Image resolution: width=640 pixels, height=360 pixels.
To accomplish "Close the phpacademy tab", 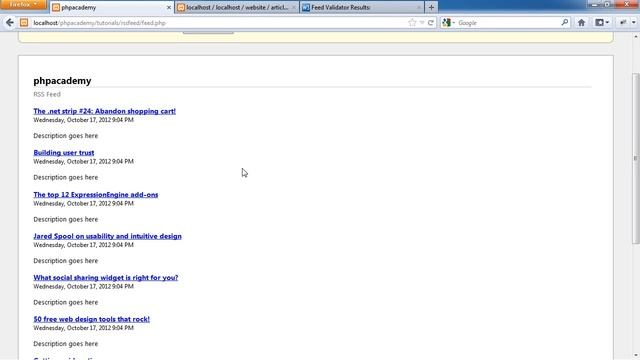I will 169,7.
